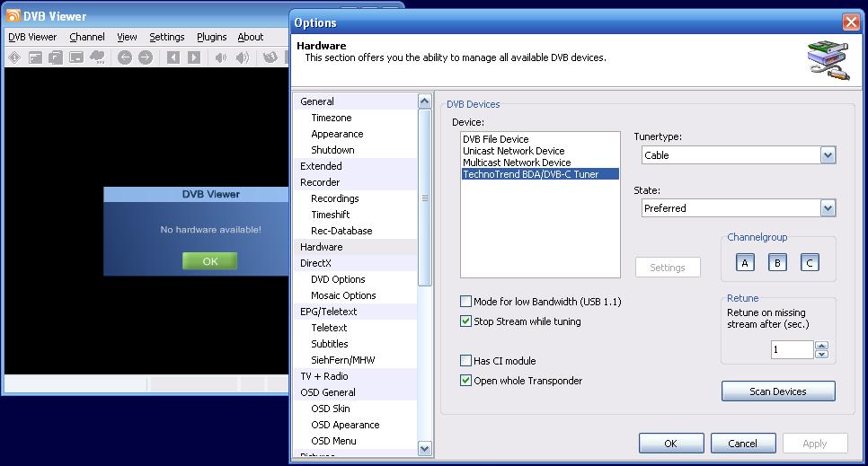
Task: Select channelgroup B button
Action: pos(777,262)
